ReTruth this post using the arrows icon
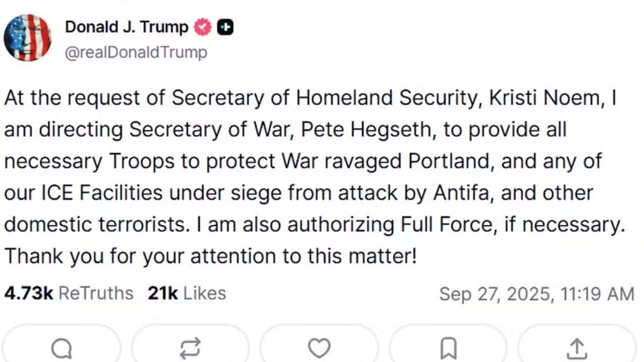Screen dimensions: 644x362 coord(190,349)
